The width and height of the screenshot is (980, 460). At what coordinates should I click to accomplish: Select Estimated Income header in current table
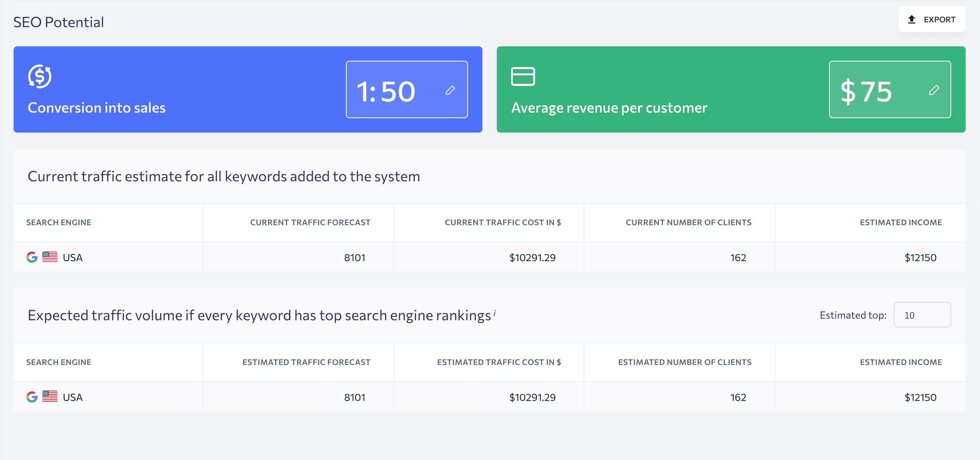[x=901, y=222]
